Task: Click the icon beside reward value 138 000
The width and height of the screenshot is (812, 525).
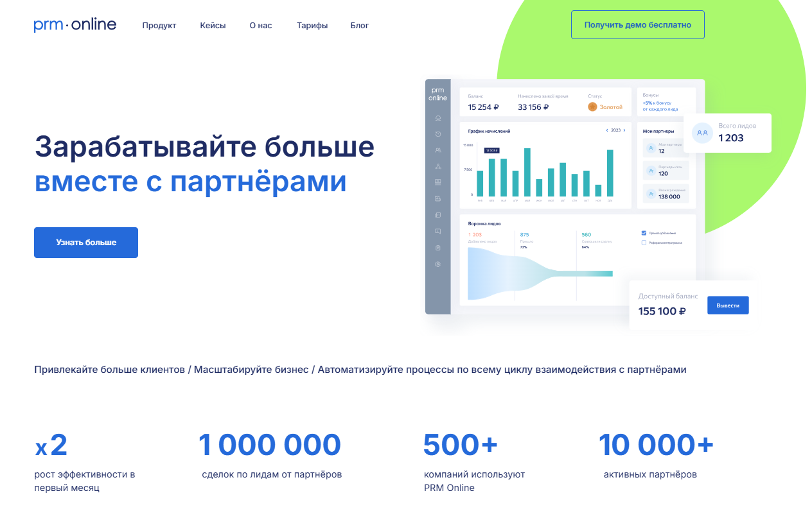Action: click(x=651, y=193)
